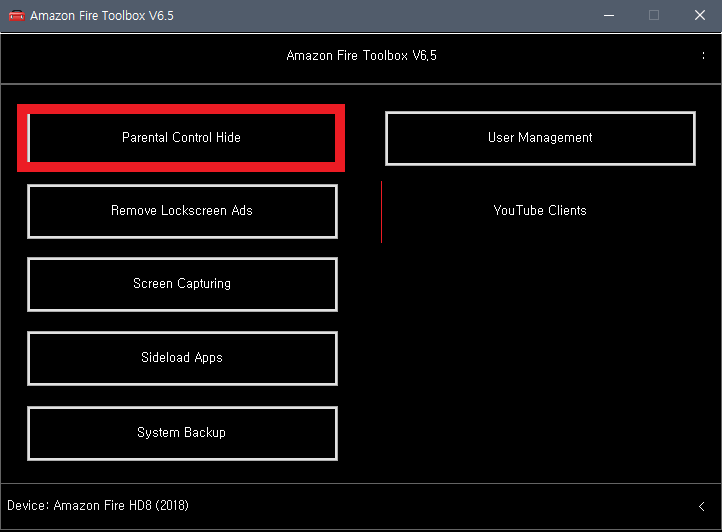Screen dimensions: 722x532
Task: Click device label Amazon Fire HD8 (2018)
Action: [98, 505]
